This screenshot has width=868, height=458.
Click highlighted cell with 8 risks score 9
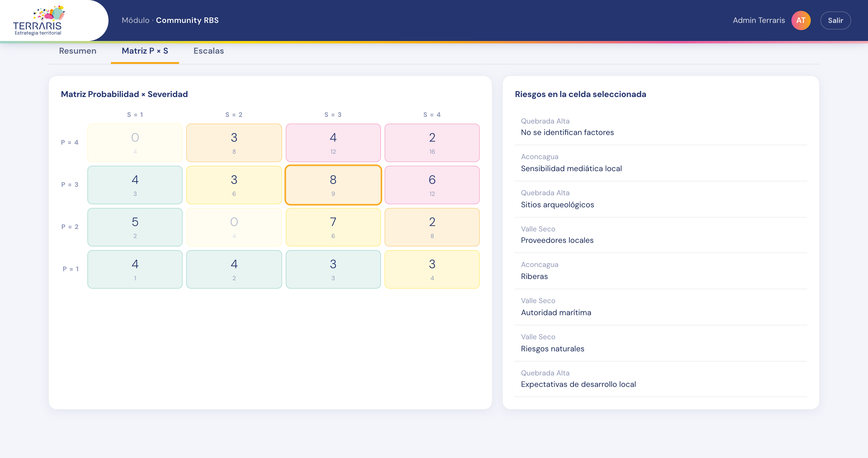click(x=333, y=185)
